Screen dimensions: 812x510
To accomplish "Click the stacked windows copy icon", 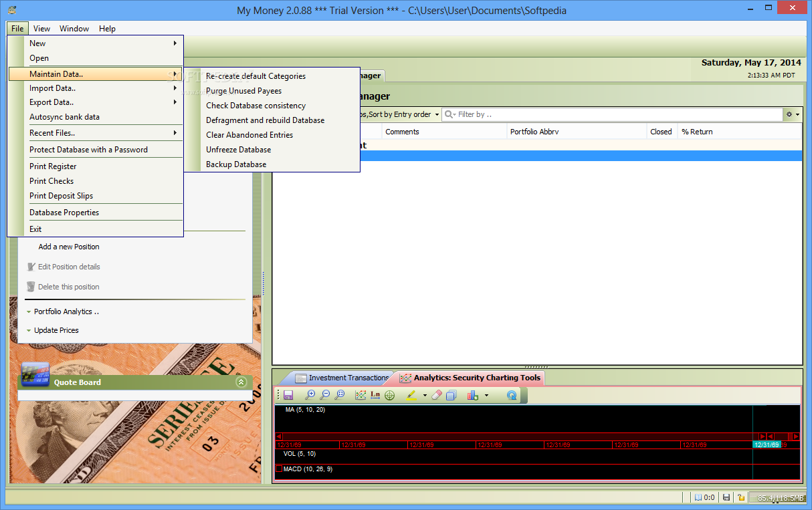I will pos(451,395).
